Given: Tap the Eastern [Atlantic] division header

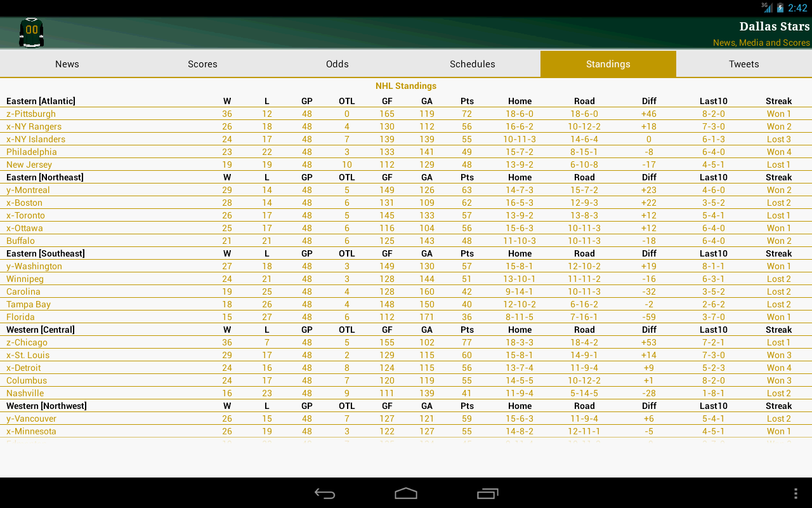Looking at the screenshot, I should (41, 101).
